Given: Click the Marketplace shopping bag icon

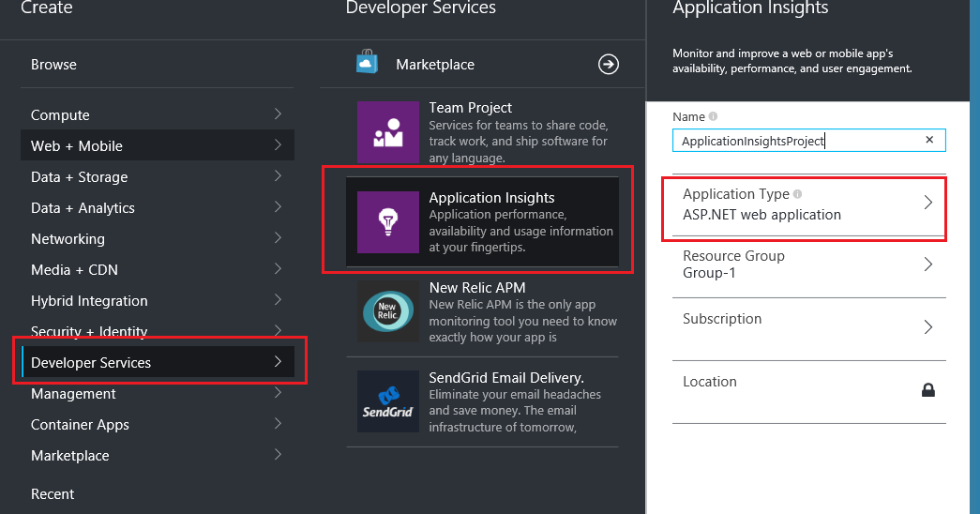Looking at the screenshot, I should [367, 63].
